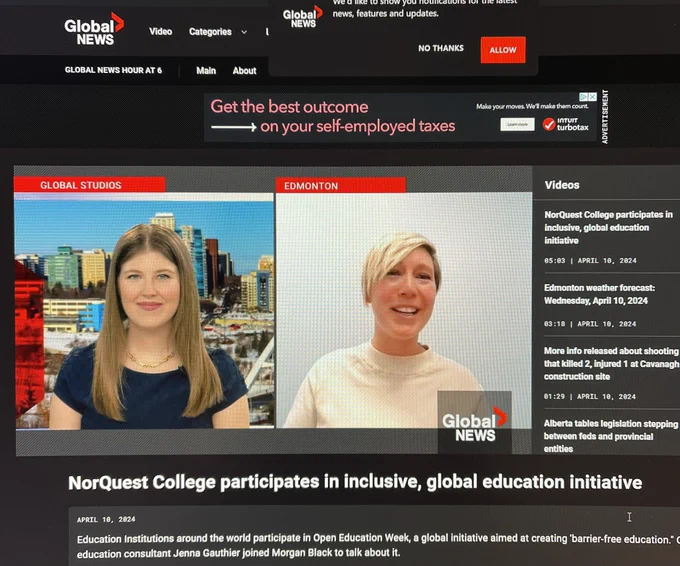
Task: Expand the Categories dropdown chevron
Action: [244, 32]
